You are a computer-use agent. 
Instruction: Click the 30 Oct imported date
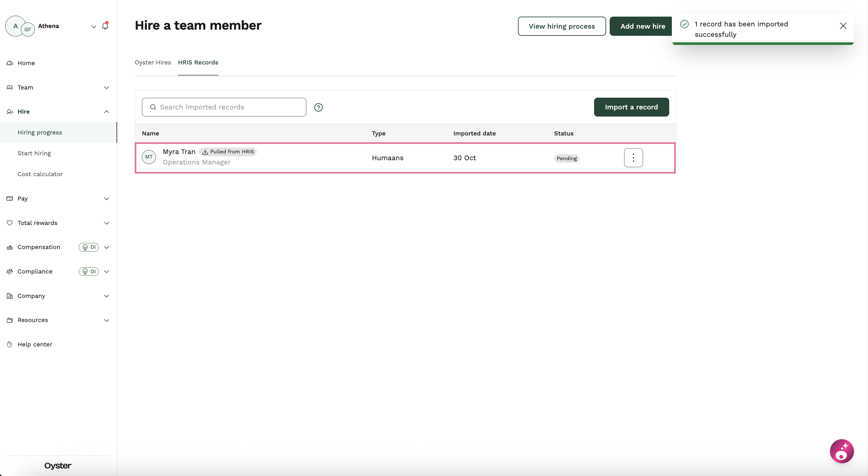coord(464,158)
